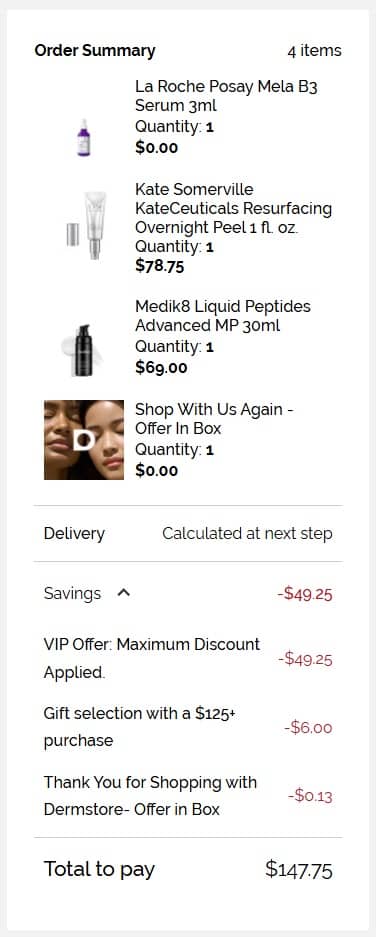
Task: Click the 4 items count label
Action: (x=315, y=51)
